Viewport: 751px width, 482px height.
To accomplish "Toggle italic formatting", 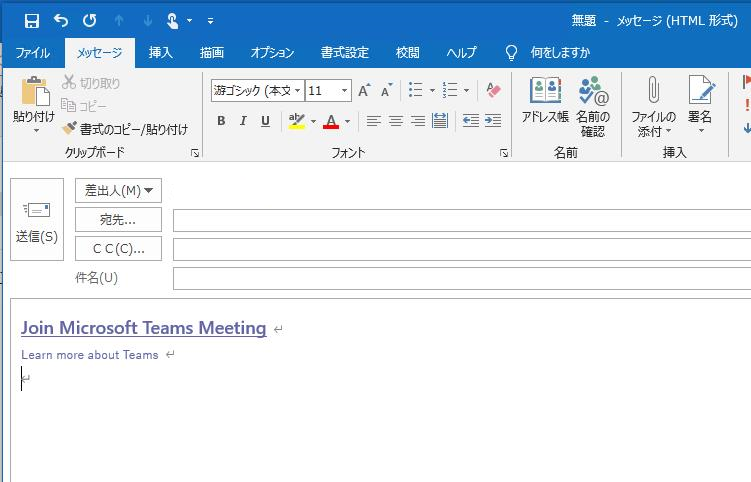I will pyautogui.click(x=243, y=121).
